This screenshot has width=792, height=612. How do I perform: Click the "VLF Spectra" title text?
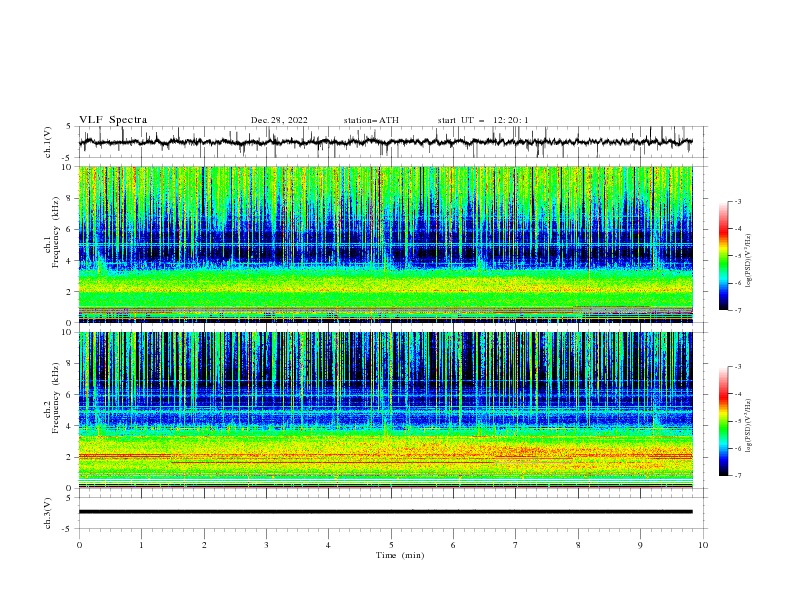(113, 120)
